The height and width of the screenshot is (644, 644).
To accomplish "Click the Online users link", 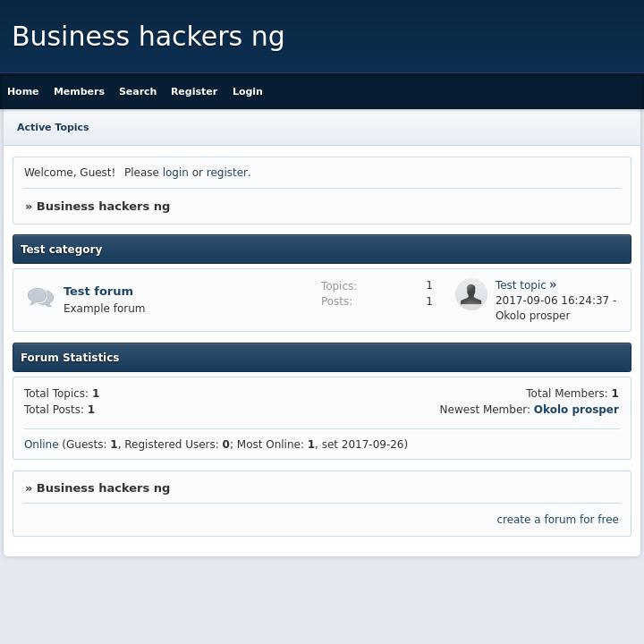I will 41,445.
